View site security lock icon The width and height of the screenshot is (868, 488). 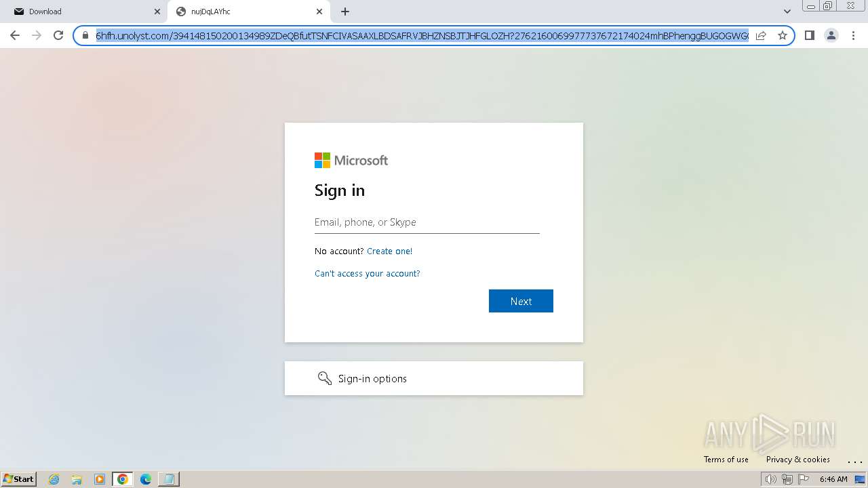coord(85,35)
